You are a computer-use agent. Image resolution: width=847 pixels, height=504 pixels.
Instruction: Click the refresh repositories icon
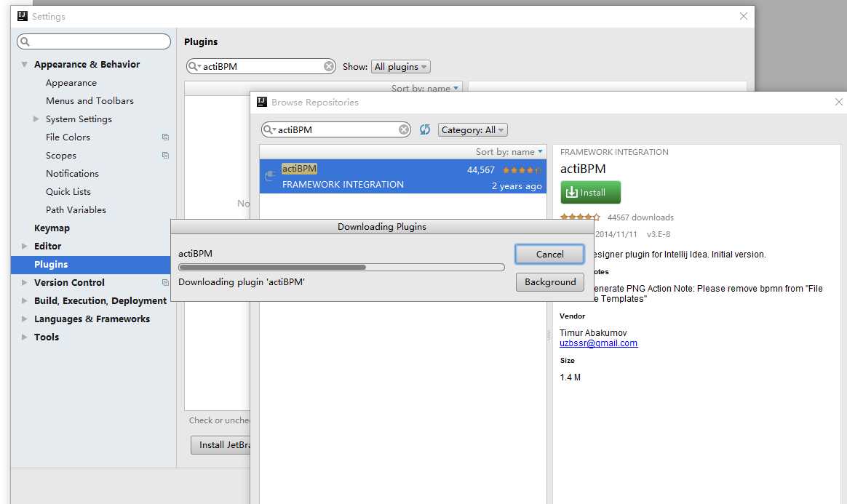tap(424, 129)
